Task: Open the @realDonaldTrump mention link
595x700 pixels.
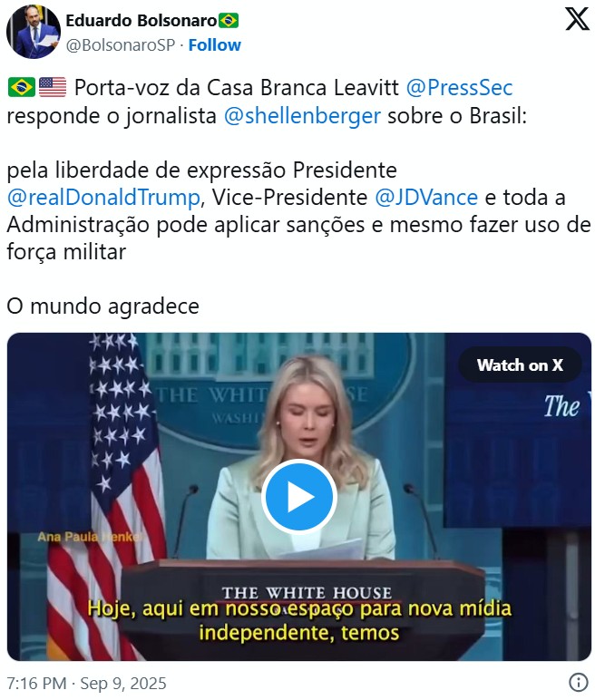Action: [103, 198]
